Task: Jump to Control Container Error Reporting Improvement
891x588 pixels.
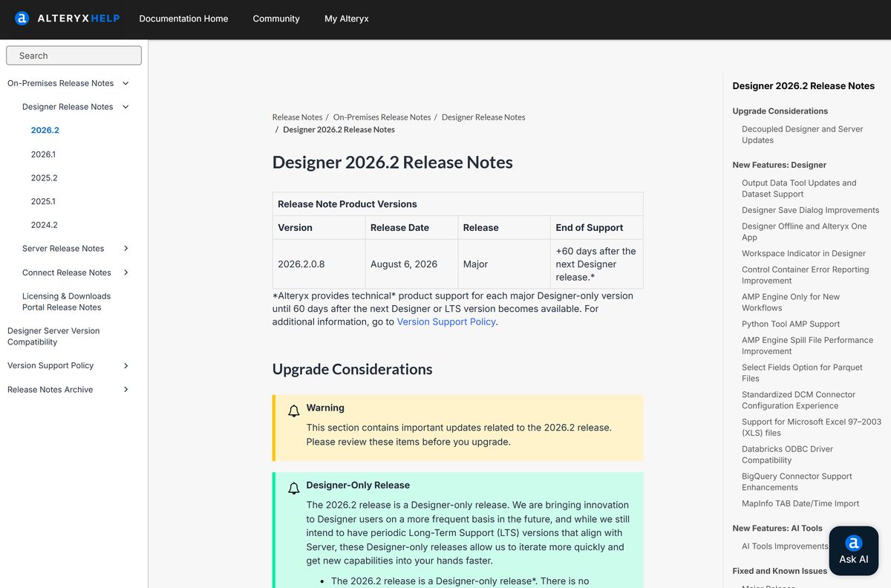Action: [805, 275]
